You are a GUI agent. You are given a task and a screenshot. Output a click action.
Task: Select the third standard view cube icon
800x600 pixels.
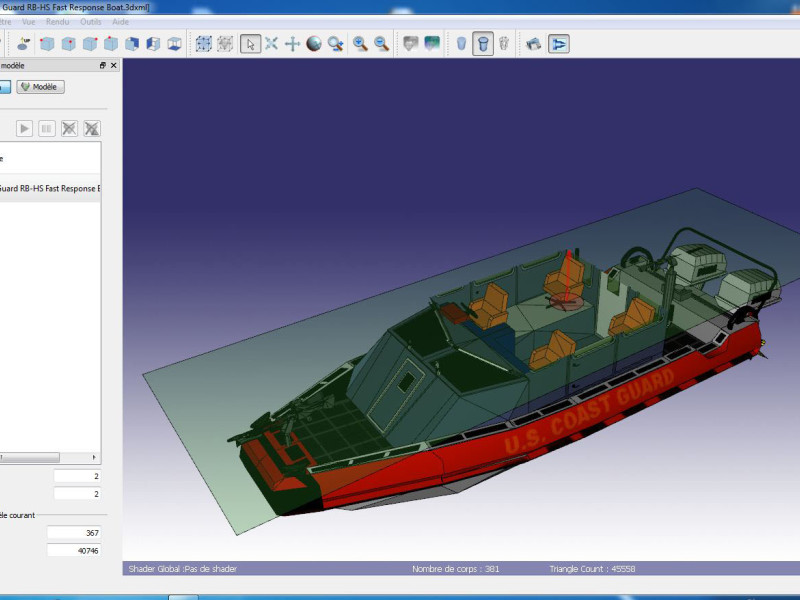[x=90, y=44]
